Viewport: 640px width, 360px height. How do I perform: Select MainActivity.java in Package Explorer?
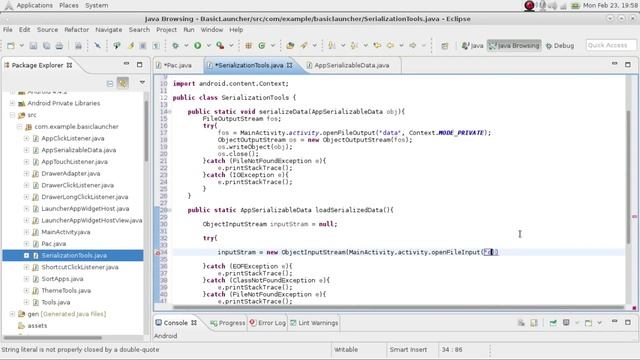point(66,232)
